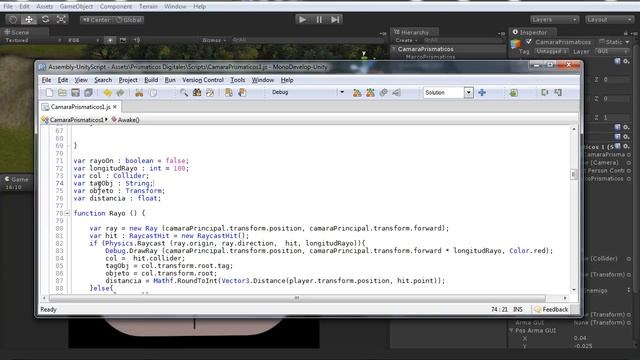The image size is (640, 360).
Task: Toggle scene lighting button in Scene view
Action: pyautogui.click(x=110, y=40)
